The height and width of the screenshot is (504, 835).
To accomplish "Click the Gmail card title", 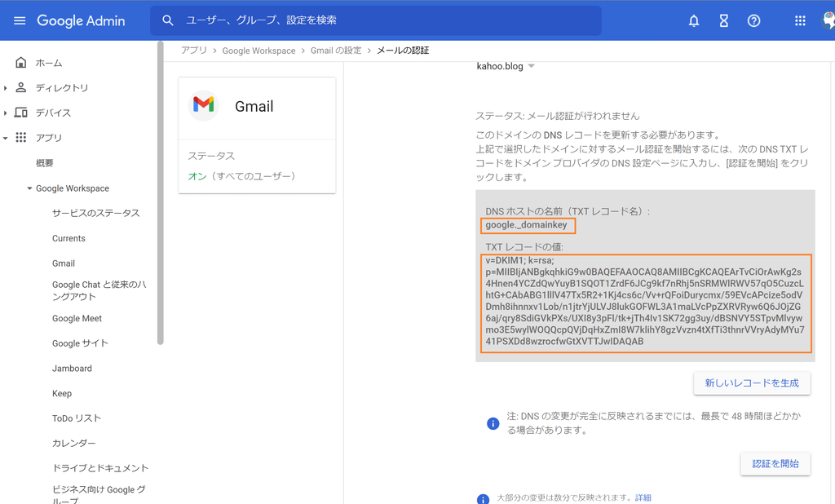I will tap(254, 106).
